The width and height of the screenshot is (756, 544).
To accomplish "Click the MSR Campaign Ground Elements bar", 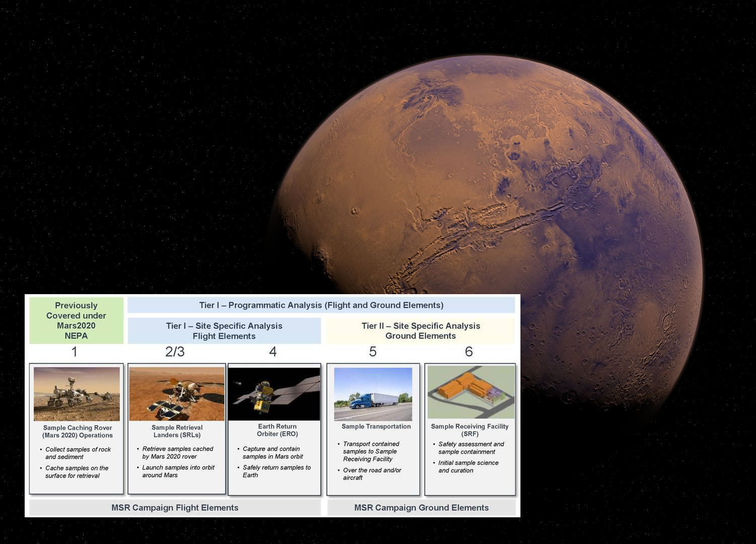I will [x=421, y=508].
